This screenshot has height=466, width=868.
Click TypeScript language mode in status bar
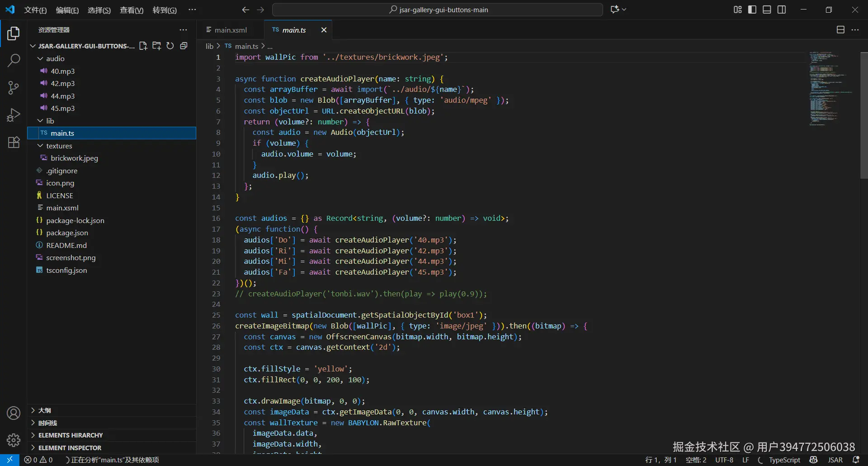pyautogui.click(x=784, y=460)
